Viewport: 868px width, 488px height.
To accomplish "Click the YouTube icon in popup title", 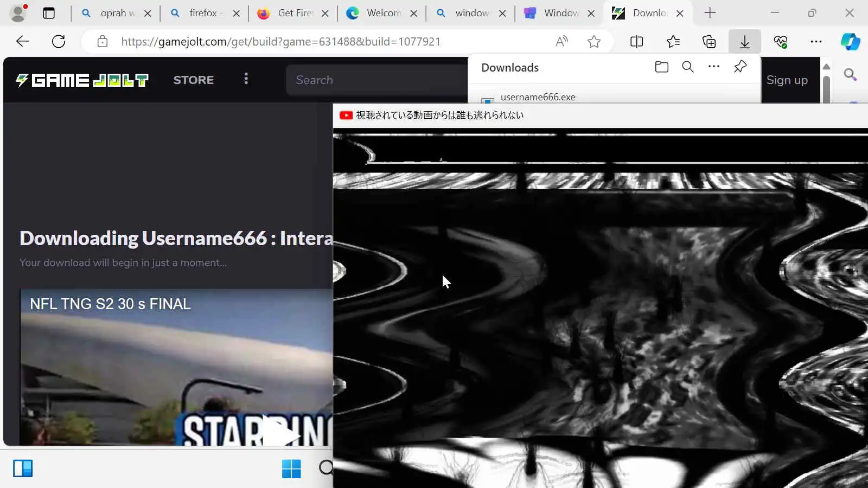I will 346,115.
